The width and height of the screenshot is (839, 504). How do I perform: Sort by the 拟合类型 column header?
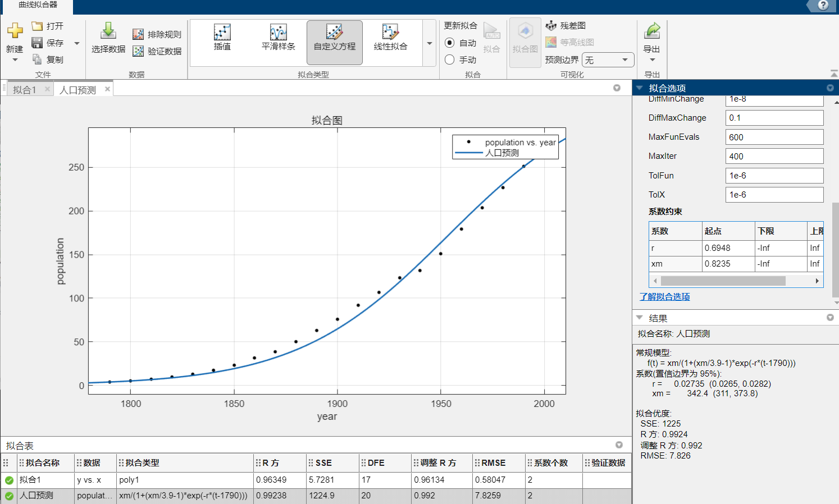(x=185, y=463)
